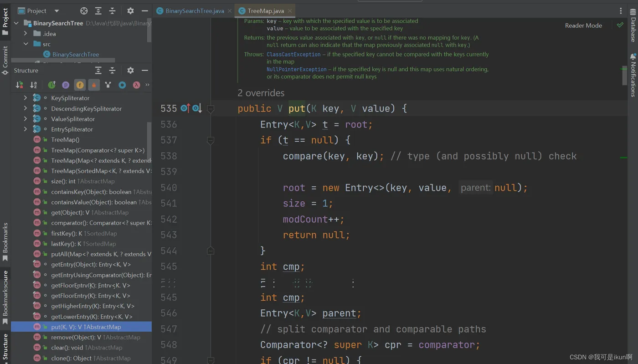Toggle Show Inherited members filter

tap(51, 85)
